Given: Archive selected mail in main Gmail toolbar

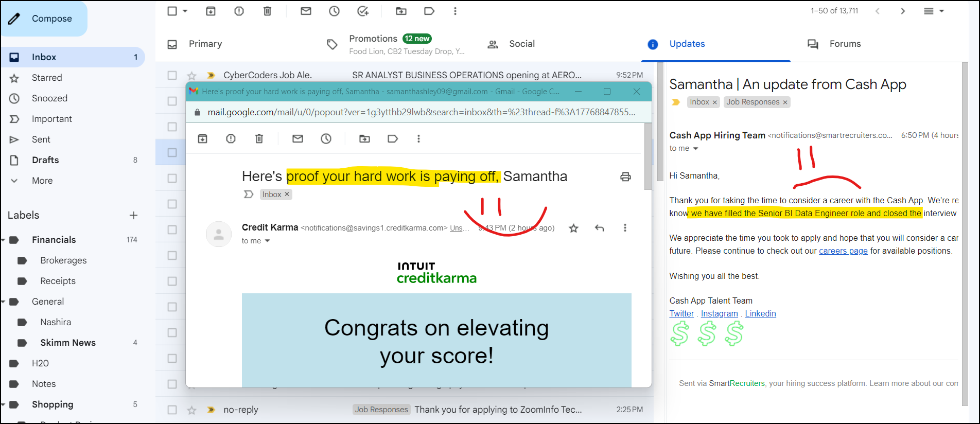Looking at the screenshot, I should (x=211, y=11).
